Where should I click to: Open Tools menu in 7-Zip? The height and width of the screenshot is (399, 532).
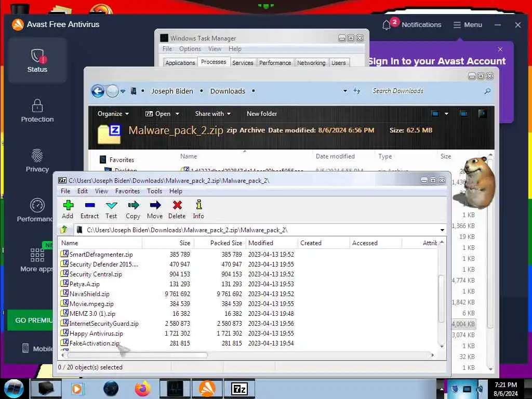click(x=154, y=191)
